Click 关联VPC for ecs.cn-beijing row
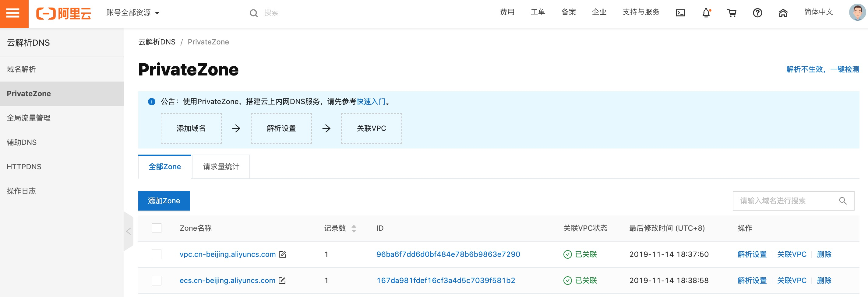 tap(792, 281)
